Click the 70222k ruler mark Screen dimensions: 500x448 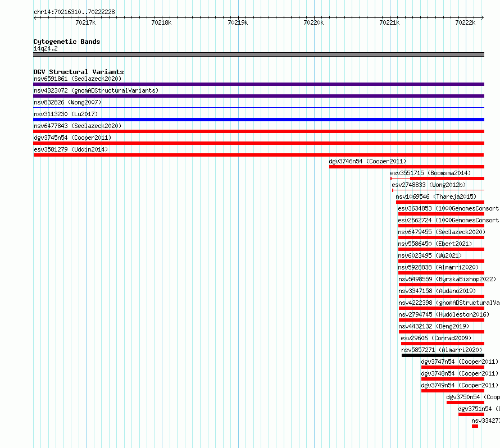click(465, 22)
